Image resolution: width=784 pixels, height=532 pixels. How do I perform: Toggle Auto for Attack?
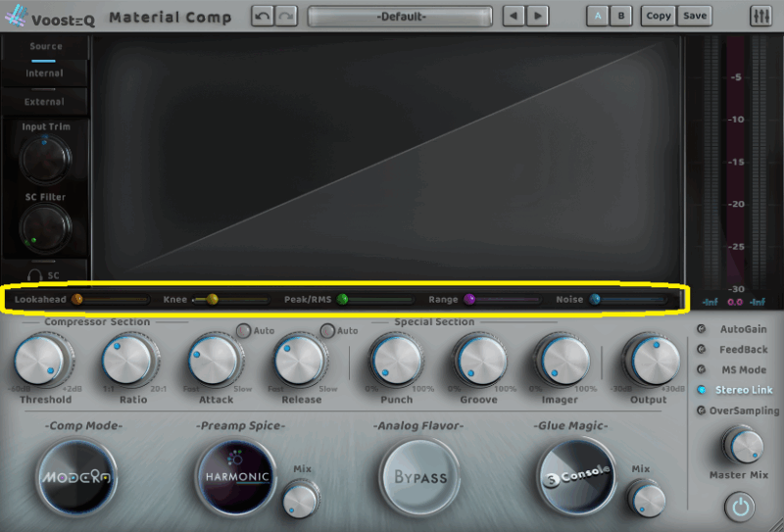coord(242,331)
